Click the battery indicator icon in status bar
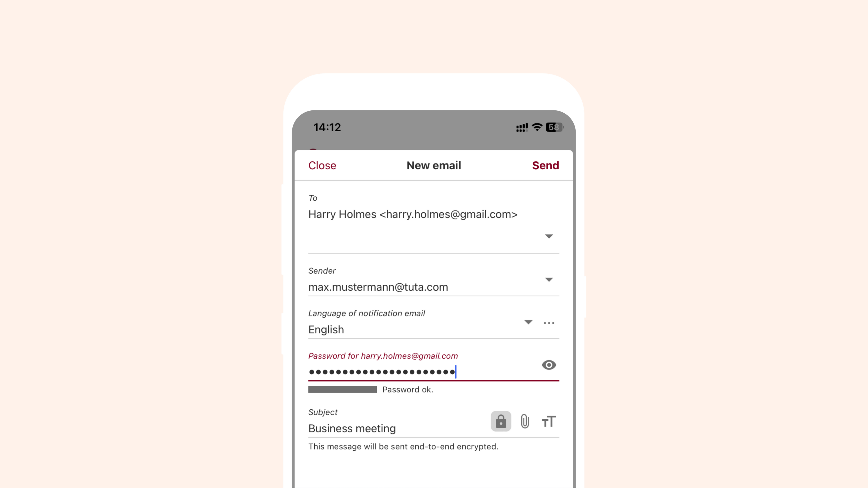 point(554,127)
